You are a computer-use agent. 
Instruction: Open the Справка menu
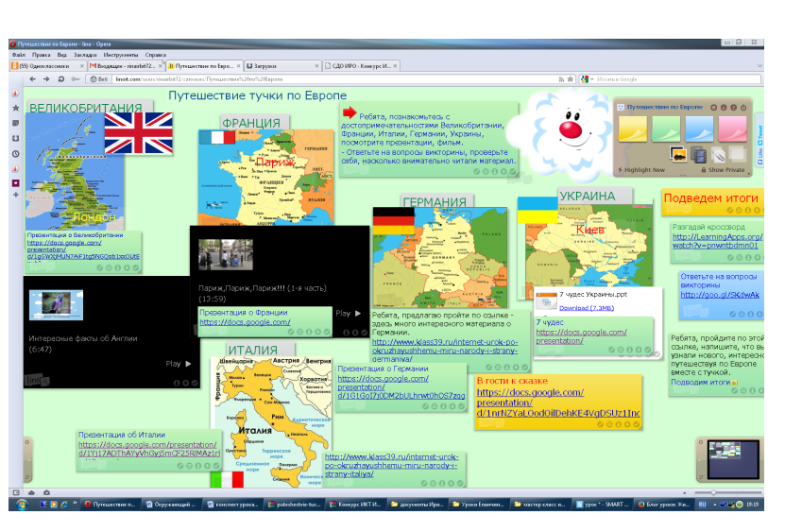click(x=156, y=55)
